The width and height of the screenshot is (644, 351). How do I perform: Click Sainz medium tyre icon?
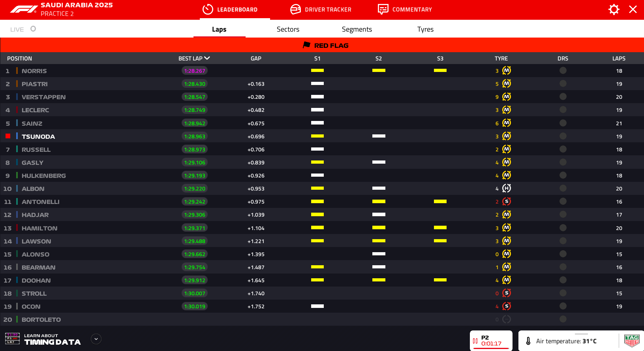tap(507, 123)
